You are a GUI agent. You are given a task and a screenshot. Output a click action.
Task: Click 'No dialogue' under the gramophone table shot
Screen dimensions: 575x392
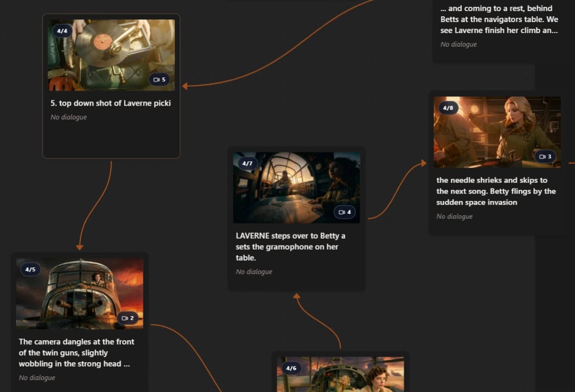click(x=254, y=272)
